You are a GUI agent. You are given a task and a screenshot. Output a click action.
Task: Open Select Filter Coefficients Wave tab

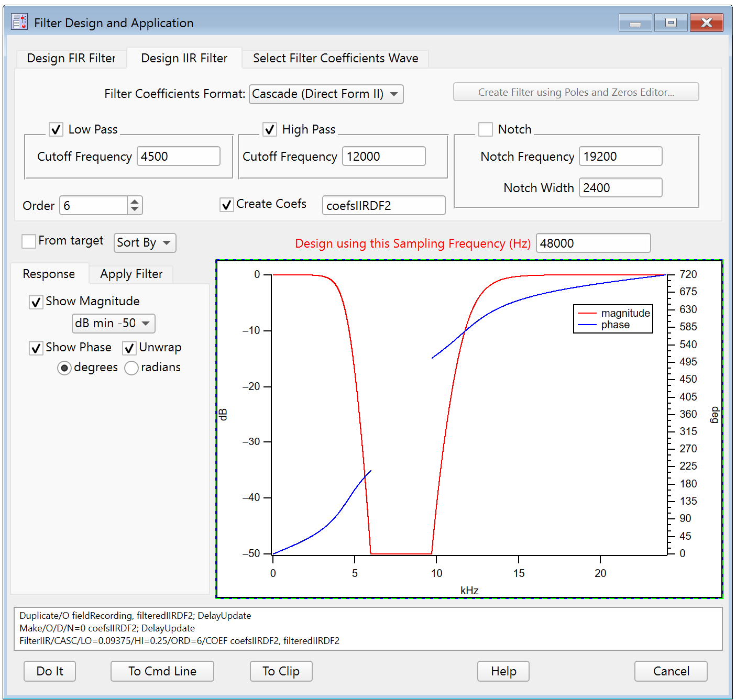point(335,58)
